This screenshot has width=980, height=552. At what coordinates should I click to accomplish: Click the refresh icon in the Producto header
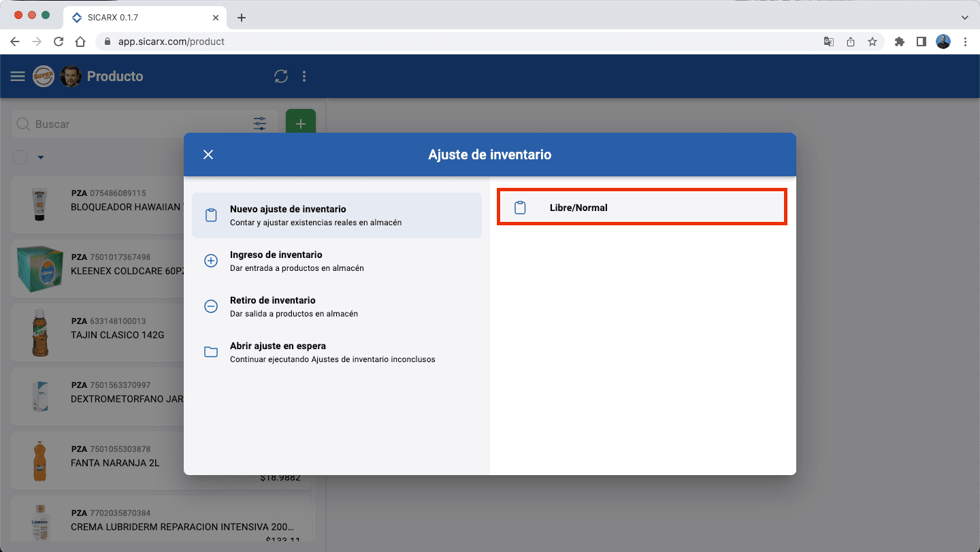[280, 76]
